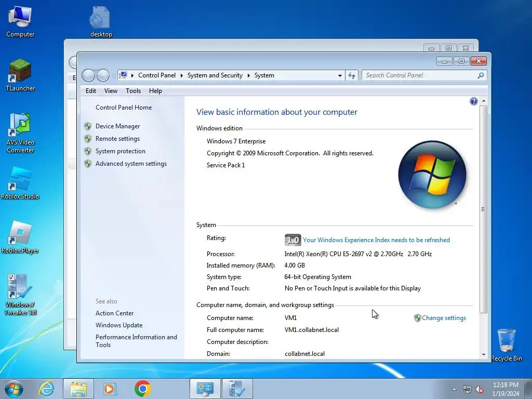
Task: Go to System and Security breadcrumb
Action: [215, 75]
